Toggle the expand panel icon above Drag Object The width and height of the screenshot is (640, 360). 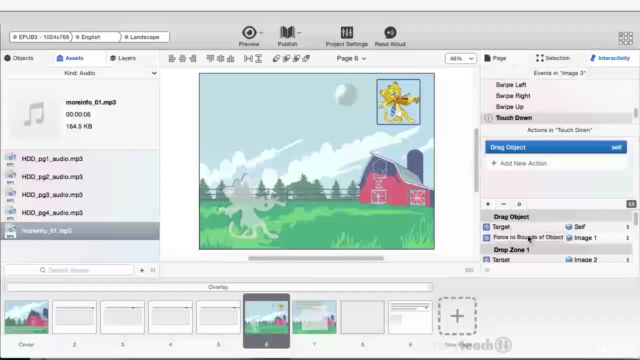tap(631, 204)
